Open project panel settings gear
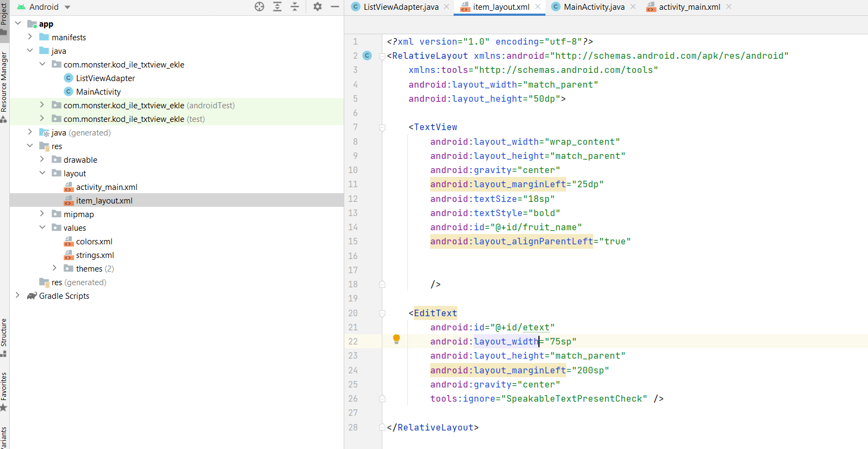This screenshot has height=449, width=868. (318, 7)
